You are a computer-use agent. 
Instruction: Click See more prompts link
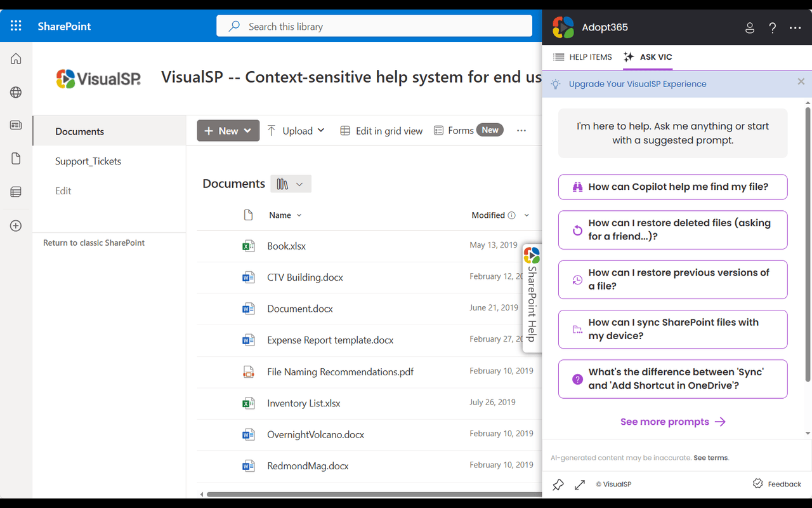[x=673, y=422]
